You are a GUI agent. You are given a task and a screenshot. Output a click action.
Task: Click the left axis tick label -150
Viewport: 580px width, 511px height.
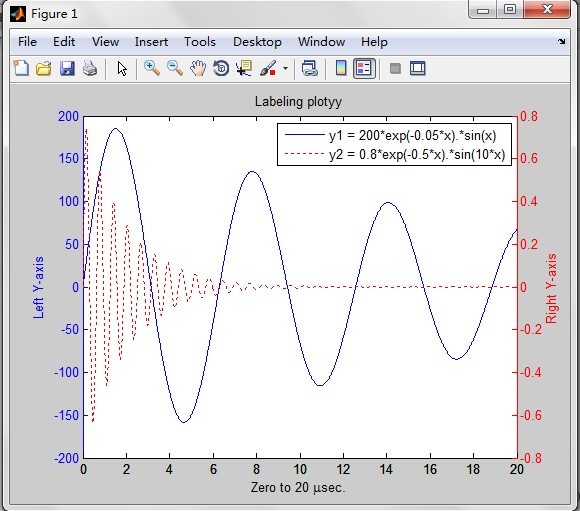[67, 416]
